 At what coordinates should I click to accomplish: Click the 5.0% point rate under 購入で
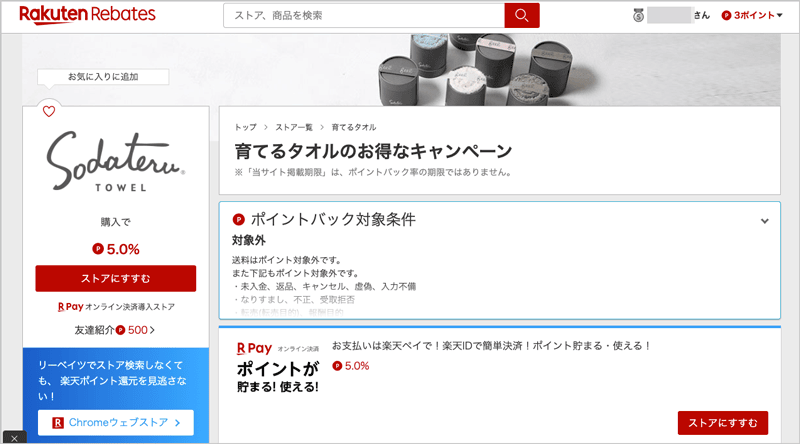116,249
